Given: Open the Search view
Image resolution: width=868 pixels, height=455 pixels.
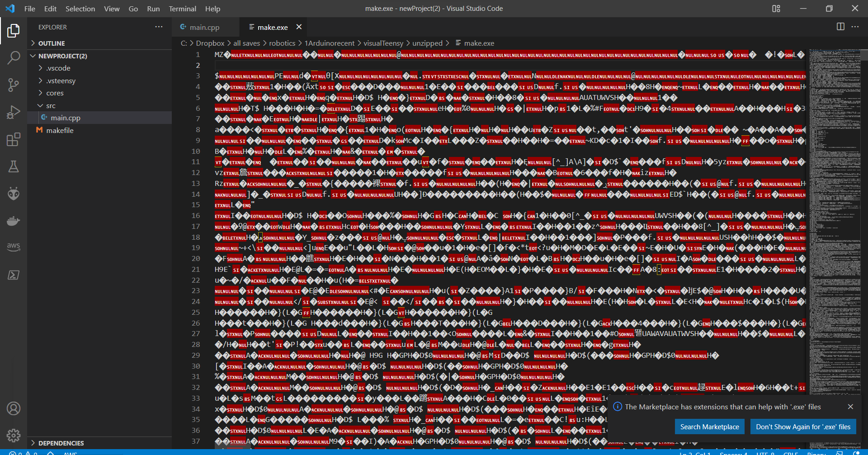Looking at the screenshot, I should tap(14, 57).
